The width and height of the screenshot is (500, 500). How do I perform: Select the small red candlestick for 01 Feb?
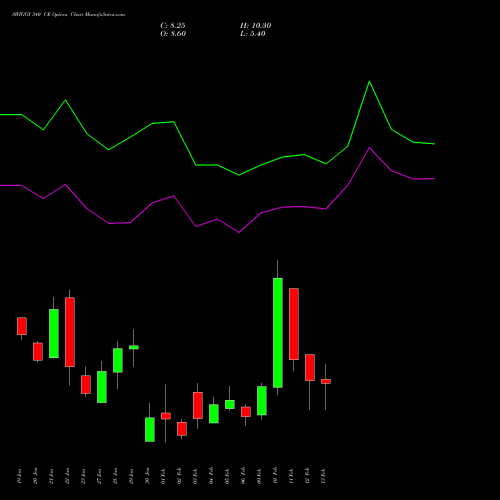point(166,416)
